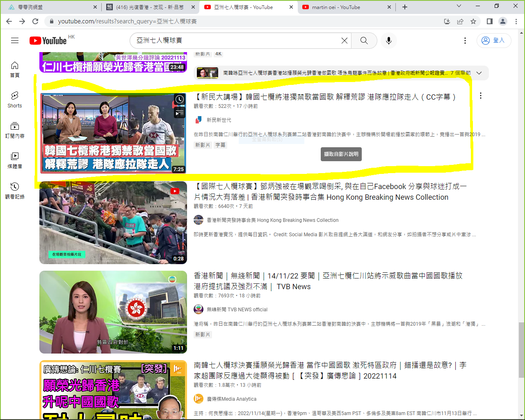Click the magnifier search button
This screenshot has height=420, width=525.
[x=364, y=40]
